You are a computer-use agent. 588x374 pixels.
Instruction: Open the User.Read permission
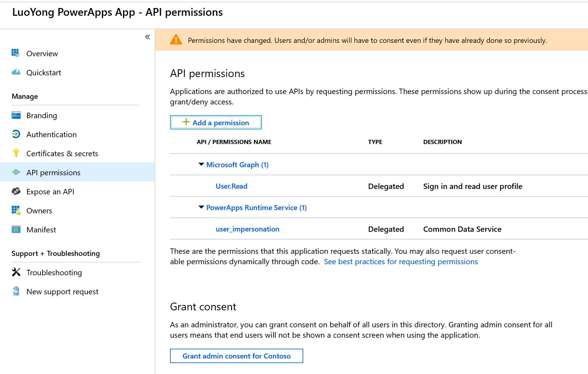231,186
